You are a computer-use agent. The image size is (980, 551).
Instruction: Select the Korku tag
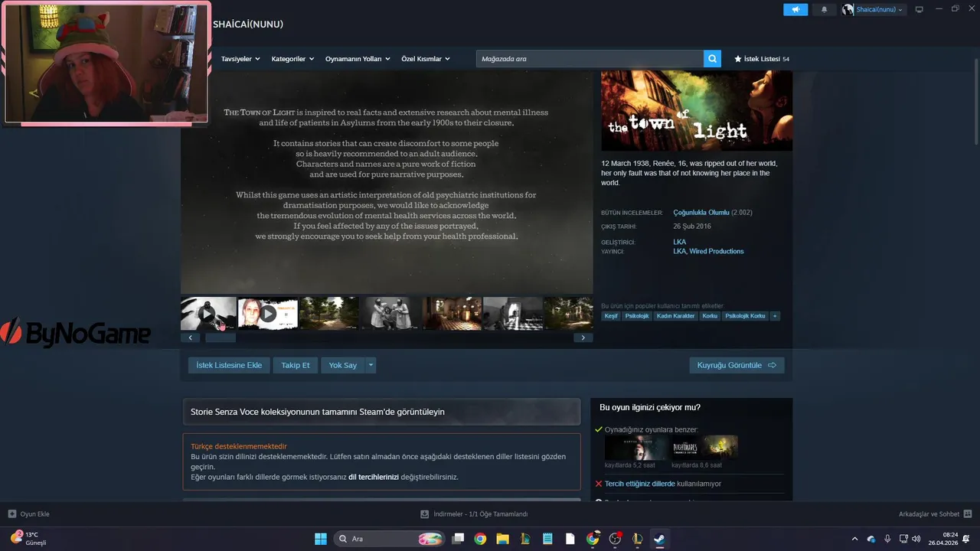click(710, 316)
